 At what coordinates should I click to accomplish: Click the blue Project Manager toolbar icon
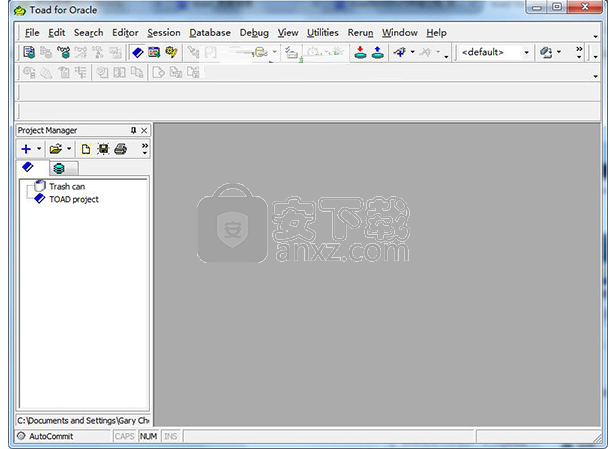click(x=138, y=52)
